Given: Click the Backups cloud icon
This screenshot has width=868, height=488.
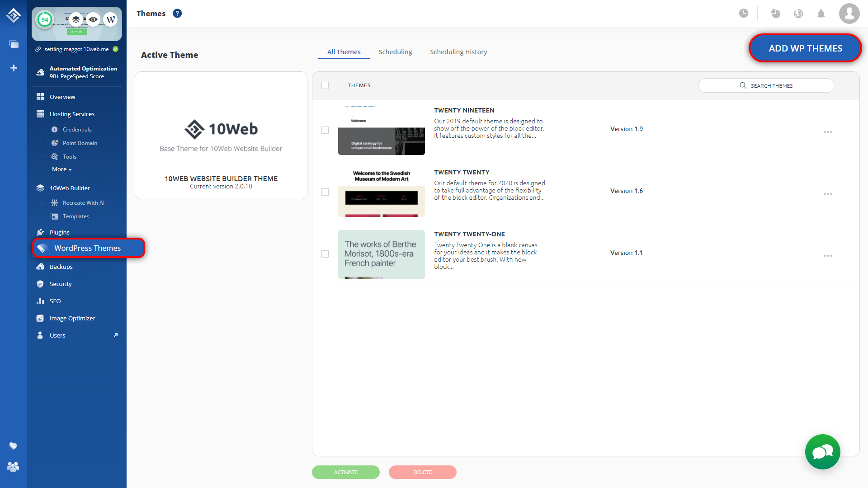Looking at the screenshot, I should coord(40,267).
